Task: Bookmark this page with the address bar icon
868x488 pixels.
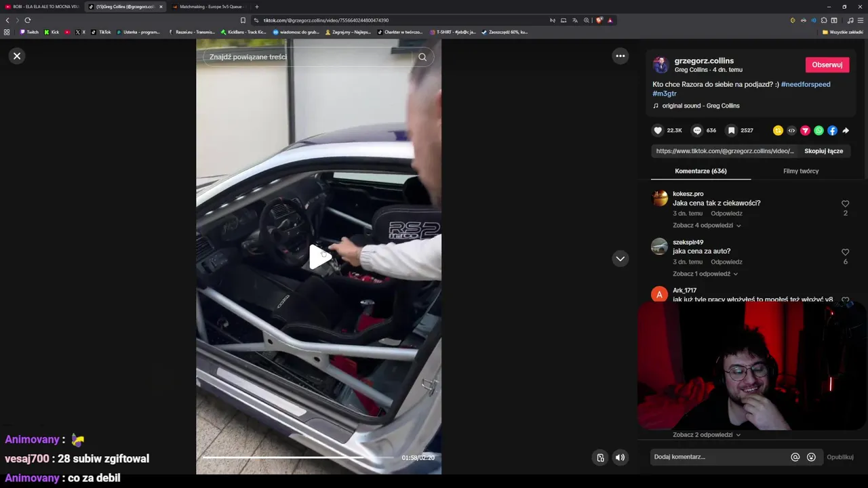Action: coord(243,20)
